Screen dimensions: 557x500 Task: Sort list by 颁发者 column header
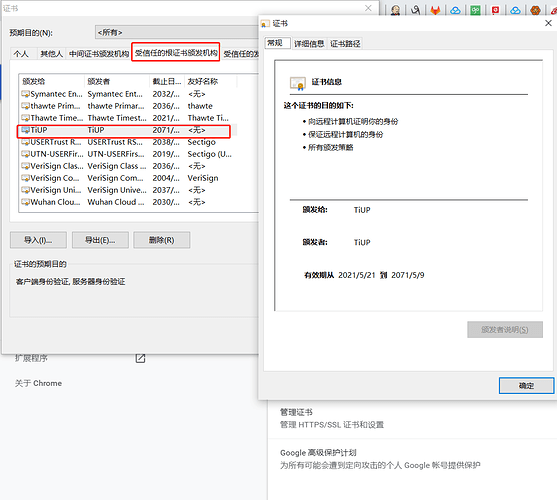click(x=117, y=81)
